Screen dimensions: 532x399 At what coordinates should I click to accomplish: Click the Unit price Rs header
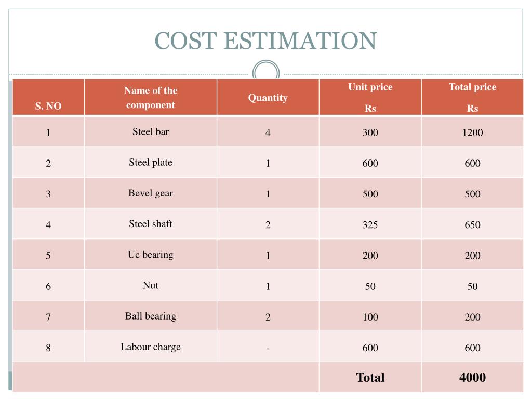click(x=370, y=97)
